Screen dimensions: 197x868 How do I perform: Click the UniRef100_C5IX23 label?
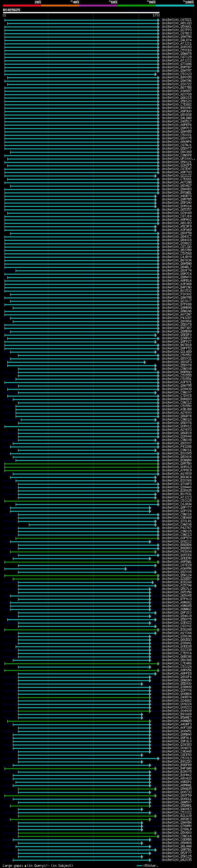pyautogui.click(x=177, y=74)
